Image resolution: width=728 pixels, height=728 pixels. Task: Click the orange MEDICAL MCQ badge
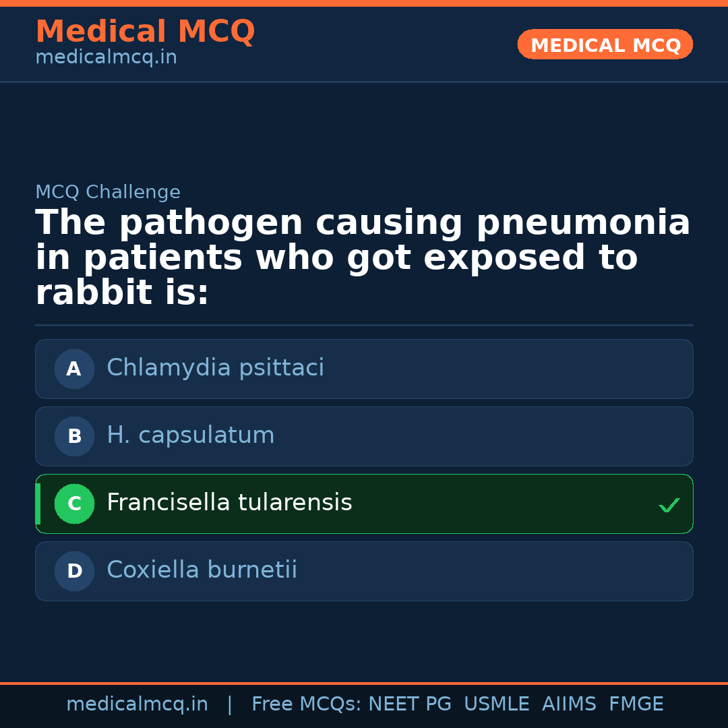(605, 44)
